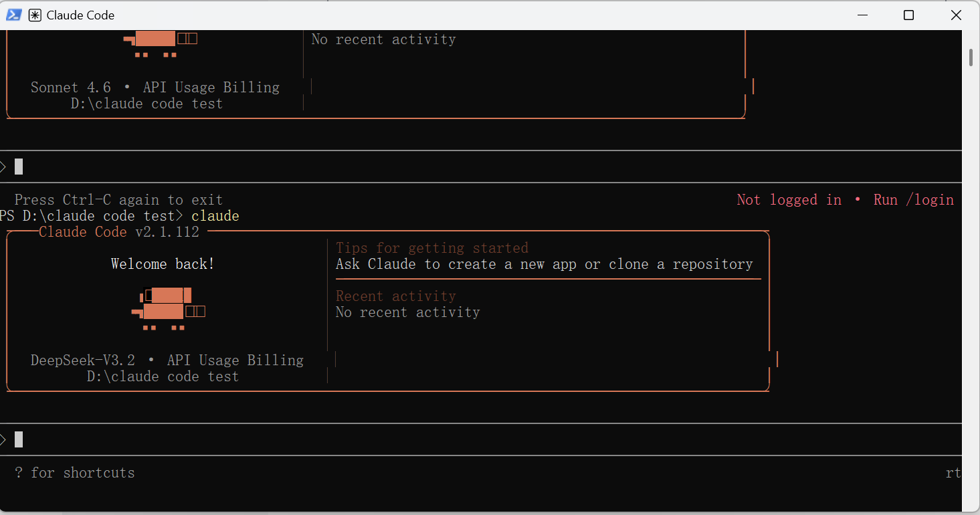Viewport: 980px width, 515px height.
Task: Click the Claude asterisk icon in the title bar
Action: point(35,15)
